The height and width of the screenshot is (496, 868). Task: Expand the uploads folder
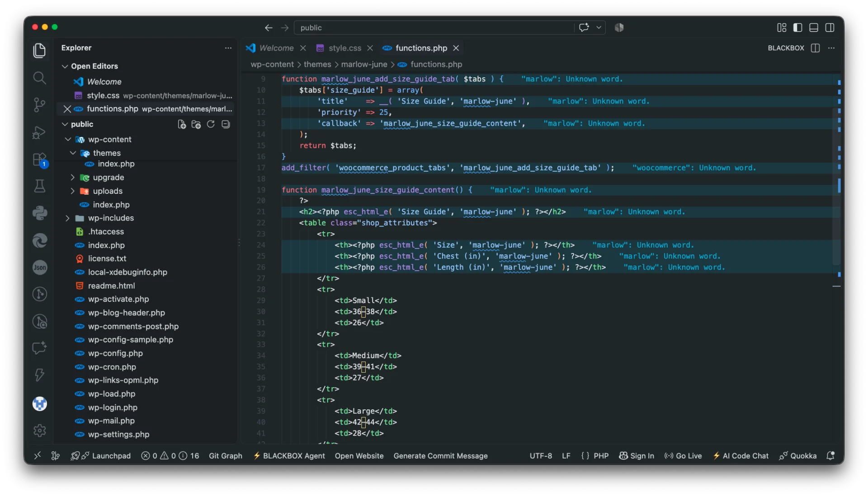pyautogui.click(x=73, y=191)
